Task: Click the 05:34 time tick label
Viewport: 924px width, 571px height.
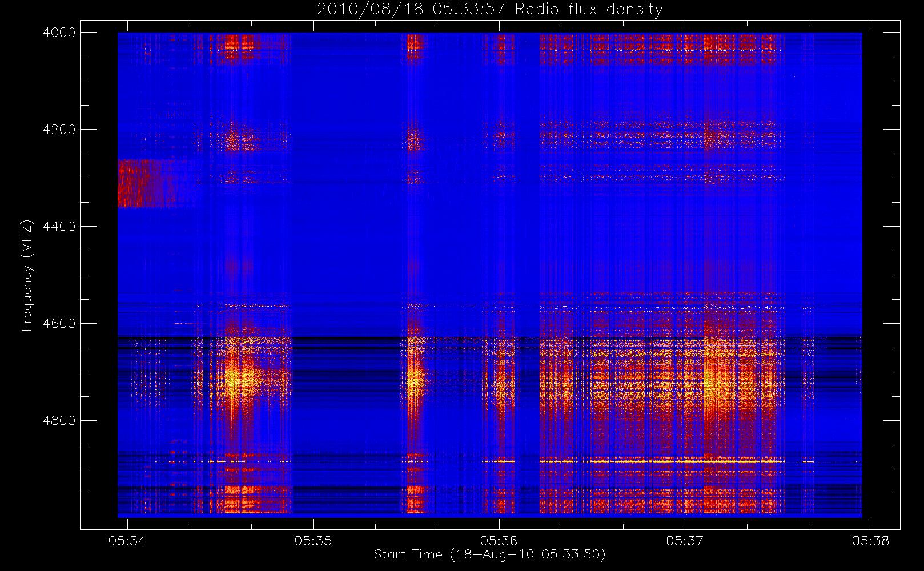Action: click(127, 541)
